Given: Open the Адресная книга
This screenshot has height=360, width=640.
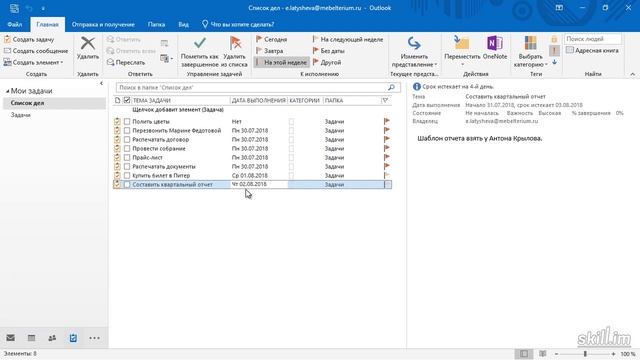Looking at the screenshot, I should coord(592,51).
